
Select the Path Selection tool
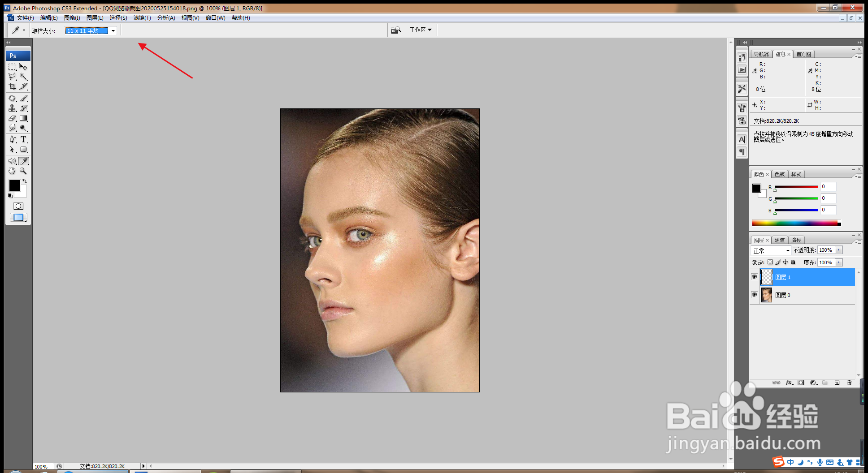13,150
